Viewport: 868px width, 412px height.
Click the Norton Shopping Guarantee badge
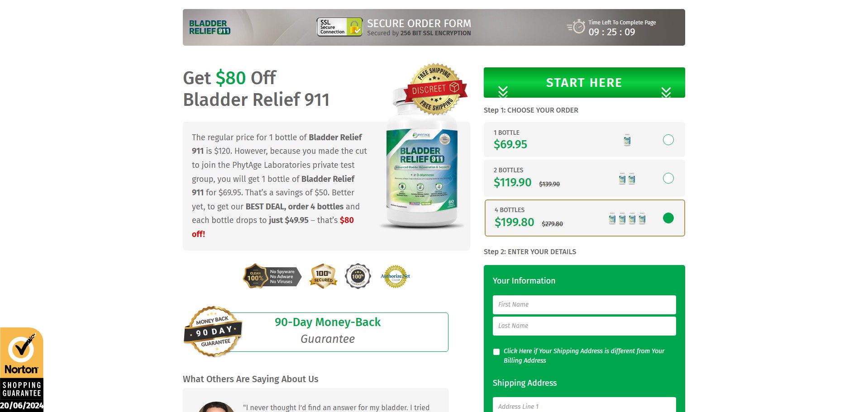point(22,369)
